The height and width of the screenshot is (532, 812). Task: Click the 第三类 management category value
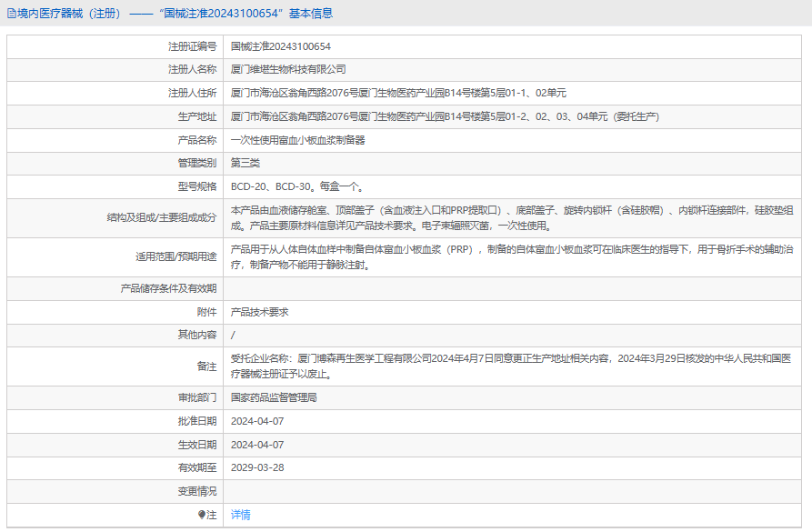[x=246, y=164]
